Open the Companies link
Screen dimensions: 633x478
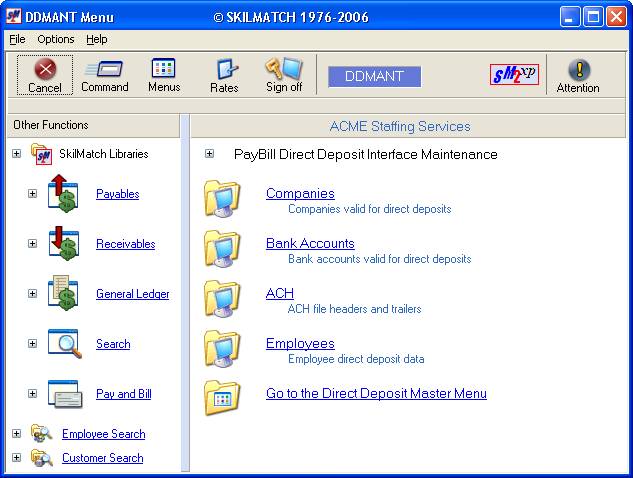coord(300,193)
